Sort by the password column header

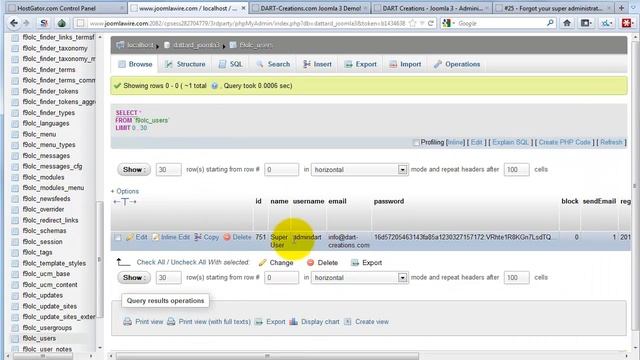389,201
